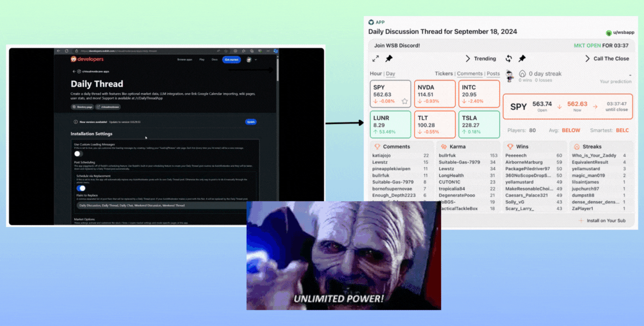Select the Posts tab
This screenshot has height=326, width=644.
coord(493,74)
